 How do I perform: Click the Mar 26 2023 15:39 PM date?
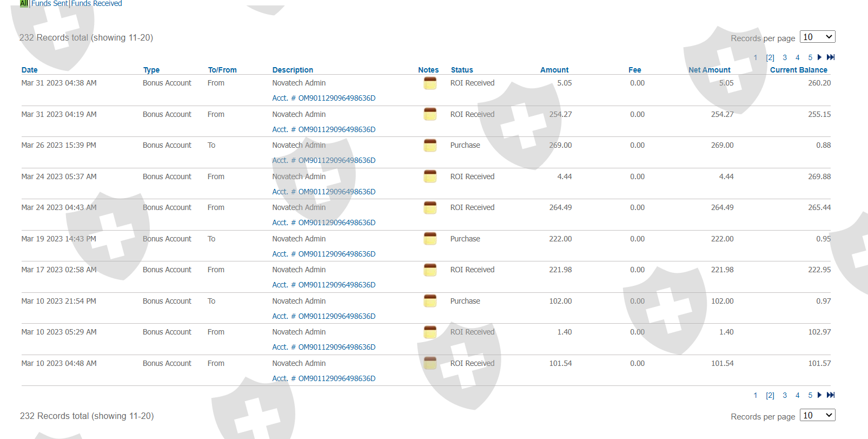coord(59,145)
